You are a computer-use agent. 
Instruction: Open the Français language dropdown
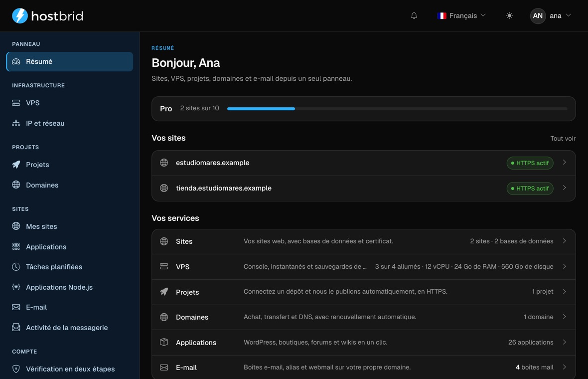tap(461, 16)
